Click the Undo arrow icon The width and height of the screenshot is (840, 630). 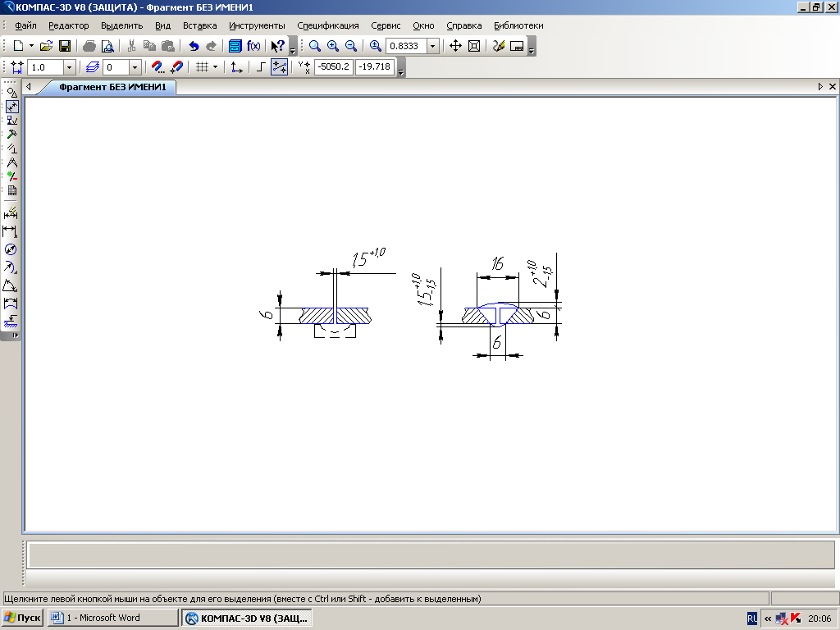[x=194, y=46]
